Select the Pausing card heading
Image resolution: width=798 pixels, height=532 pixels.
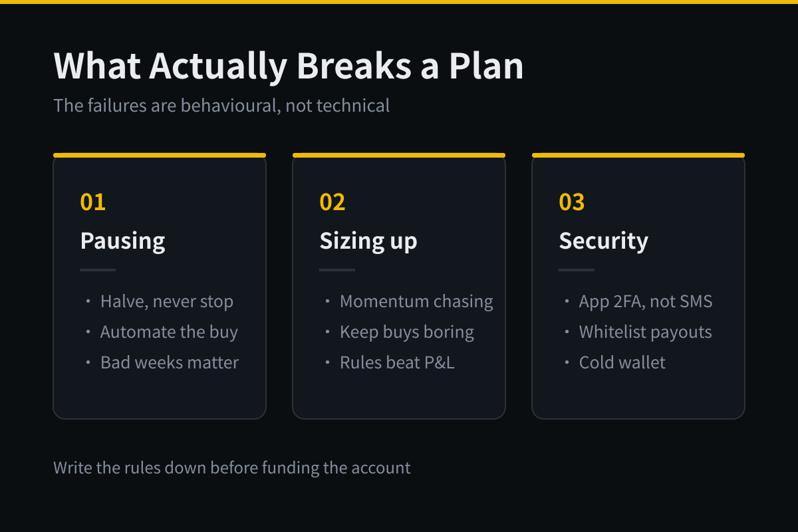click(x=123, y=241)
